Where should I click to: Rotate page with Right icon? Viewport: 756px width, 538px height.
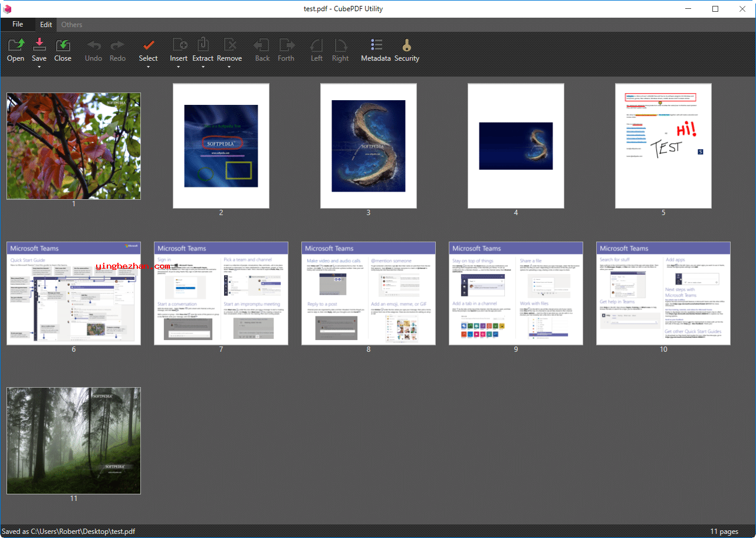click(x=340, y=45)
